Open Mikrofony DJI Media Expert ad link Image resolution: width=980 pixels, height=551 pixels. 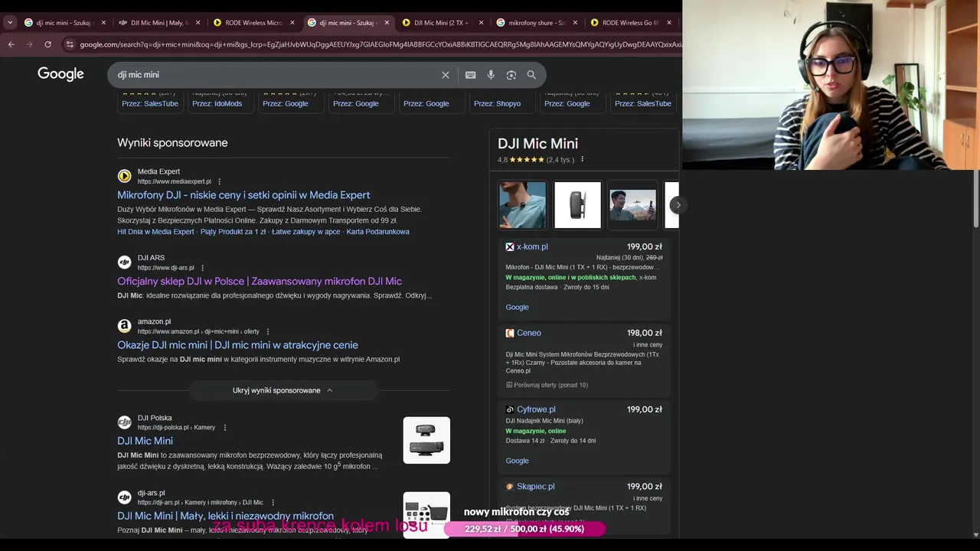243,195
